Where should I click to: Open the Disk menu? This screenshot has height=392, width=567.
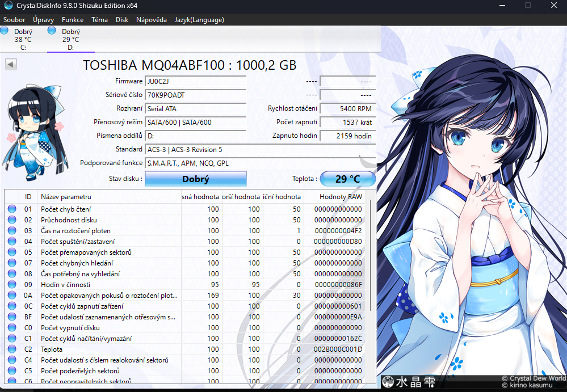pyautogui.click(x=121, y=19)
